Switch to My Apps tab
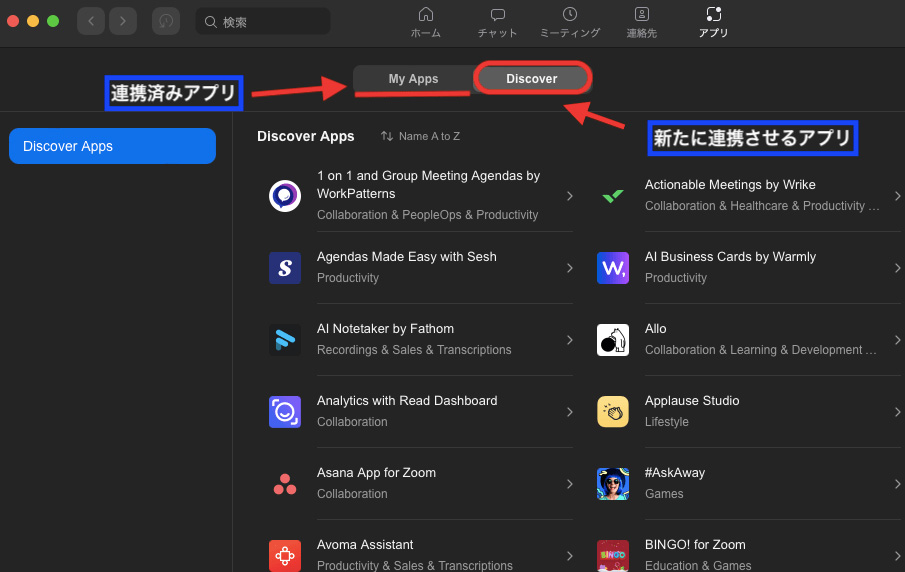 (413, 78)
